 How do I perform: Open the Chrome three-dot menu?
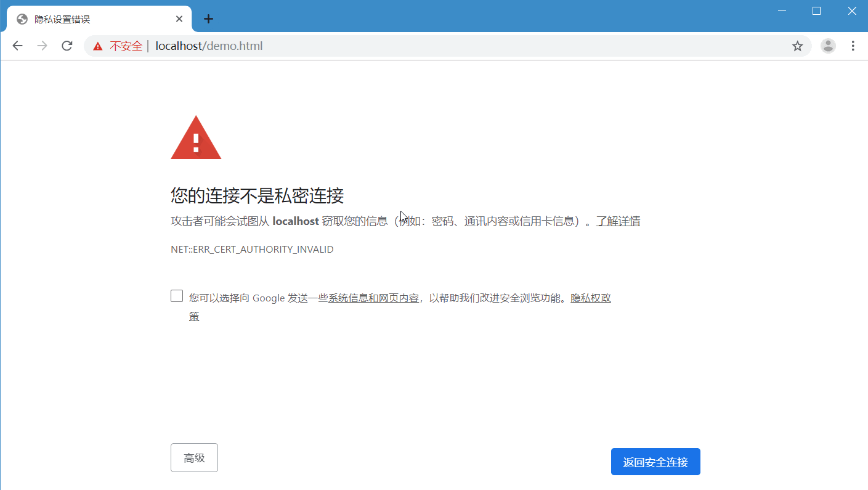click(853, 46)
